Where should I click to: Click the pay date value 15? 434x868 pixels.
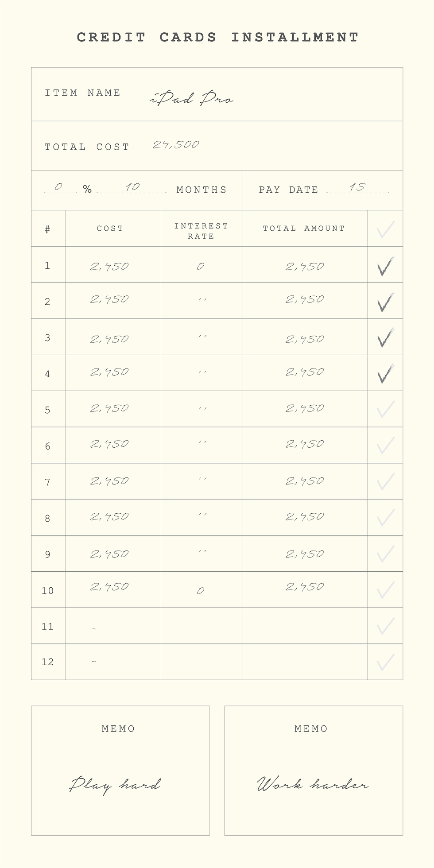coord(357,188)
